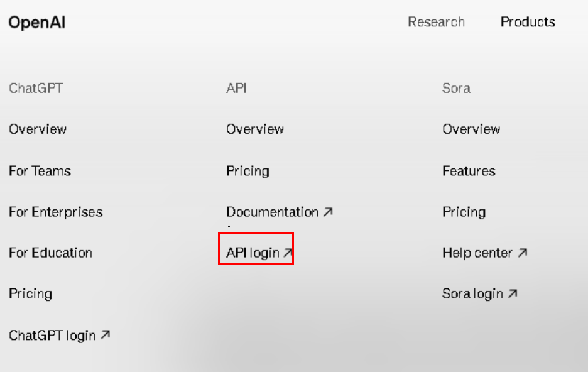
Task: Click the Sora column heading
Action: pyautogui.click(x=456, y=89)
